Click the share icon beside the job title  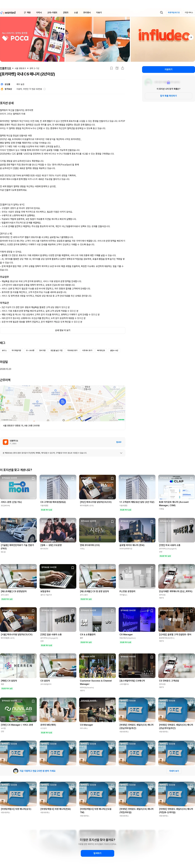click(x=122, y=68)
